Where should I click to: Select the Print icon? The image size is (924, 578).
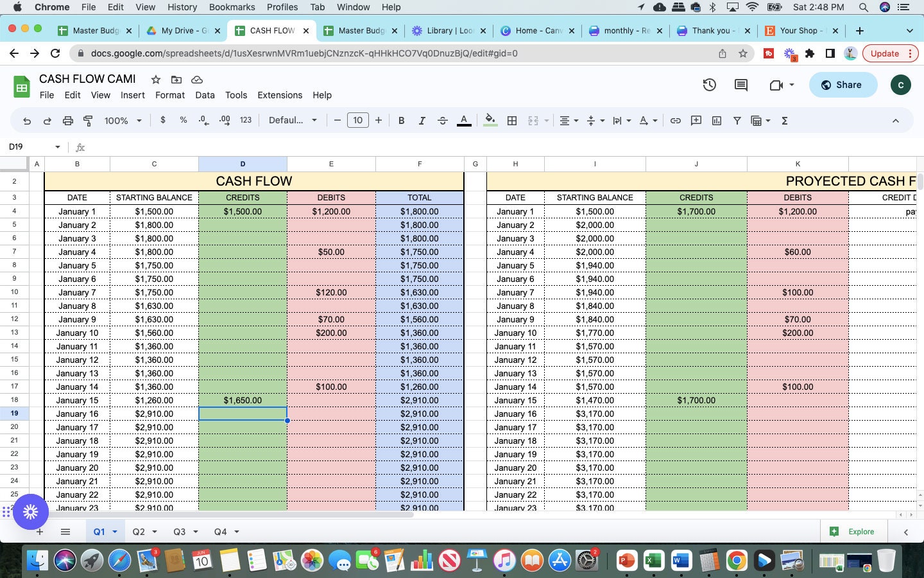pos(69,120)
